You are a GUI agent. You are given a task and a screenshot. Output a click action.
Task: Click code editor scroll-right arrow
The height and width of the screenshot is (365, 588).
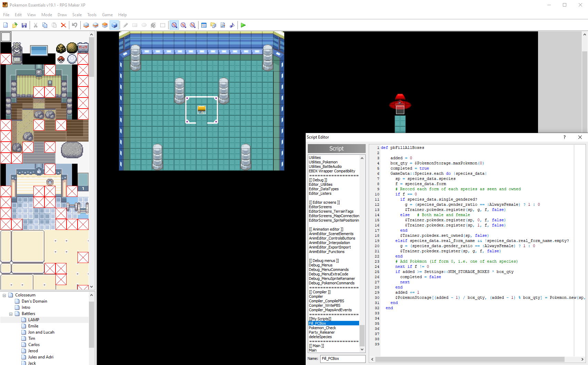[582, 359]
